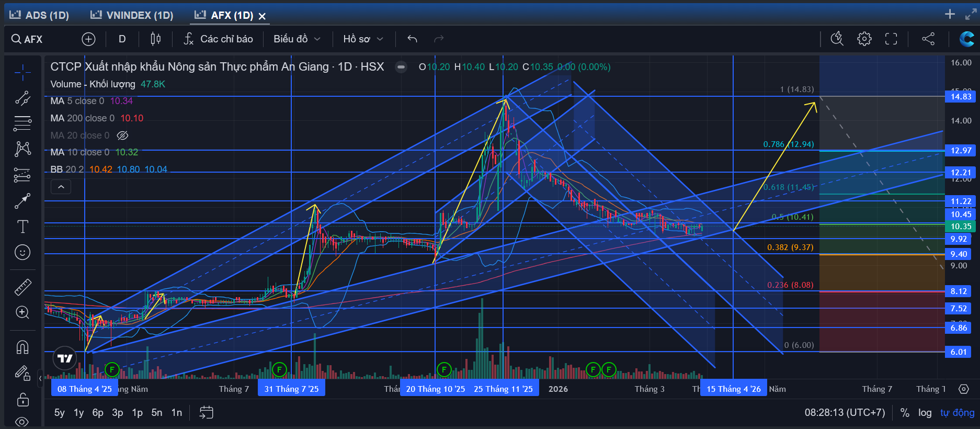Open the timezone menu 08:28:13 (UTC+7)

[x=845, y=413]
